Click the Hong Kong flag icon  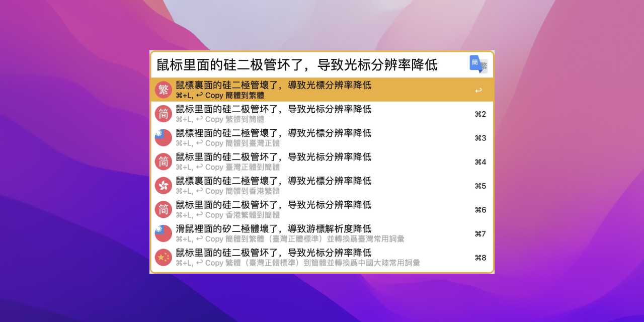[164, 186]
